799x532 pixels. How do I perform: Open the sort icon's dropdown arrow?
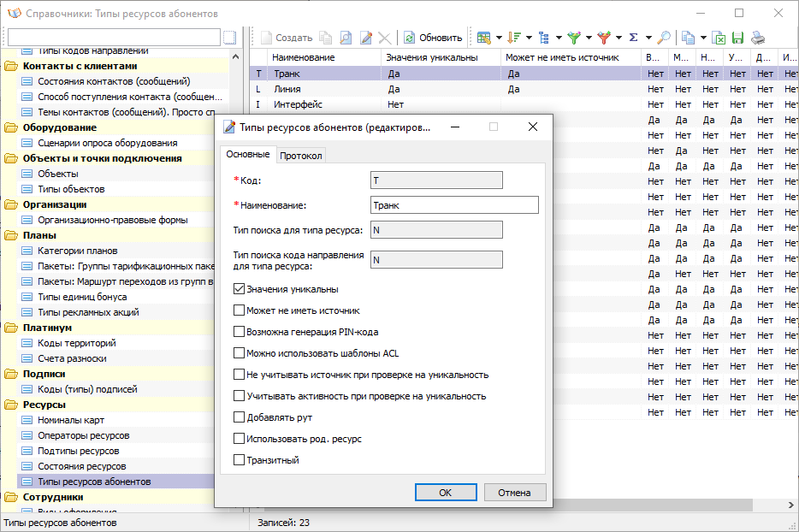coord(529,38)
